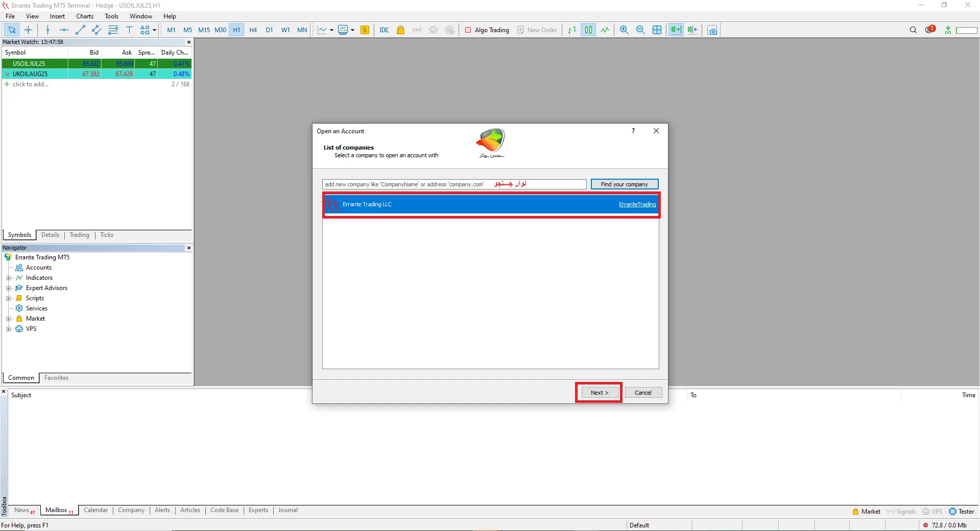Click the Zoom Out magnifier icon
Screen dimensions: 980x531
(x=640, y=30)
